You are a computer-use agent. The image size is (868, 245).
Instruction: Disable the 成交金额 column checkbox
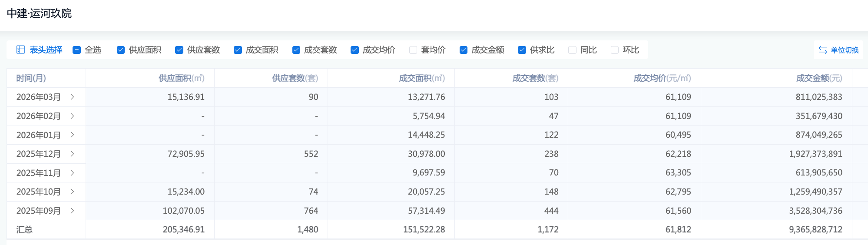[x=464, y=50]
